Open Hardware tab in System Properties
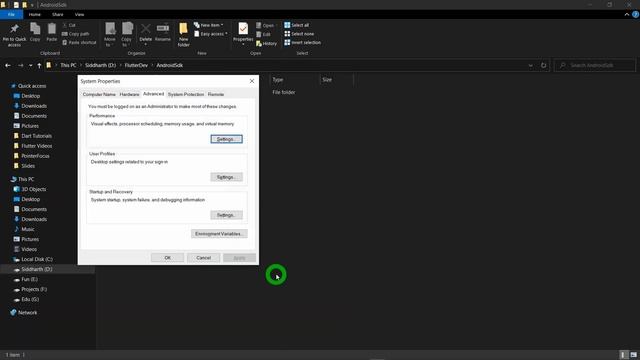This screenshot has width=640, height=360. (129, 94)
